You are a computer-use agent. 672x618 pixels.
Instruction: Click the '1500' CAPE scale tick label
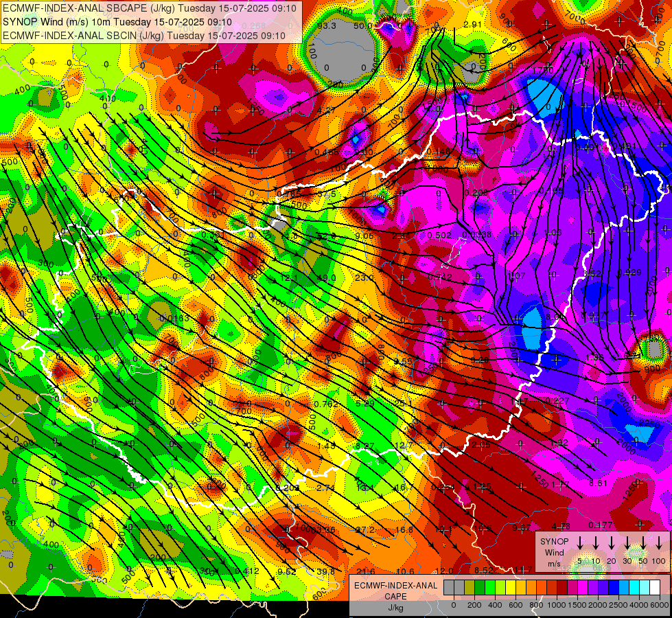(x=577, y=605)
